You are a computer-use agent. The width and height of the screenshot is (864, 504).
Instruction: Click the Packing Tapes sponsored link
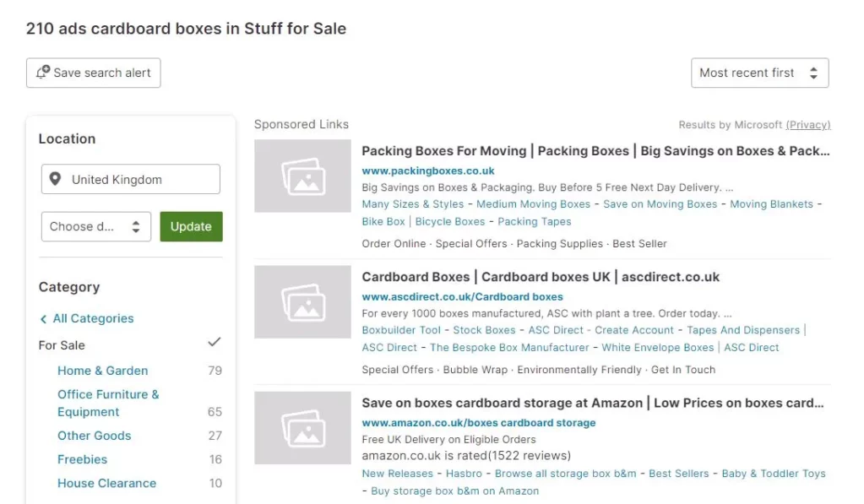click(x=534, y=221)
